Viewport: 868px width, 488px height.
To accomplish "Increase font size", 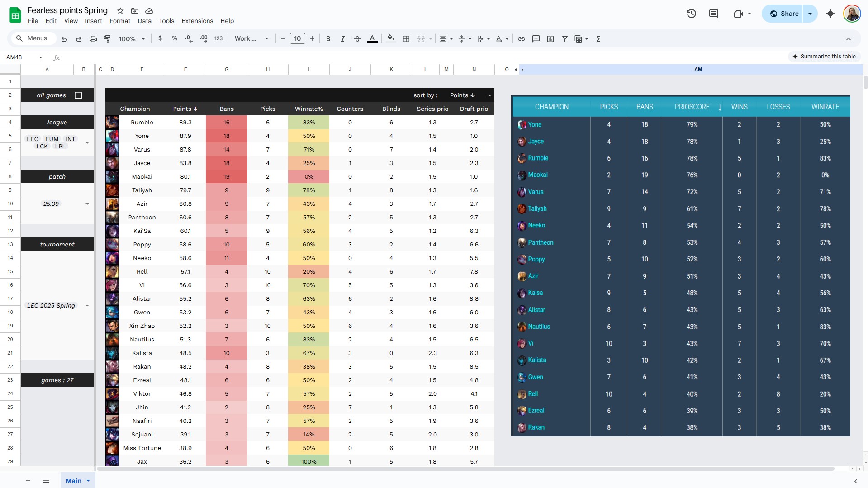I will coord(312,39).
